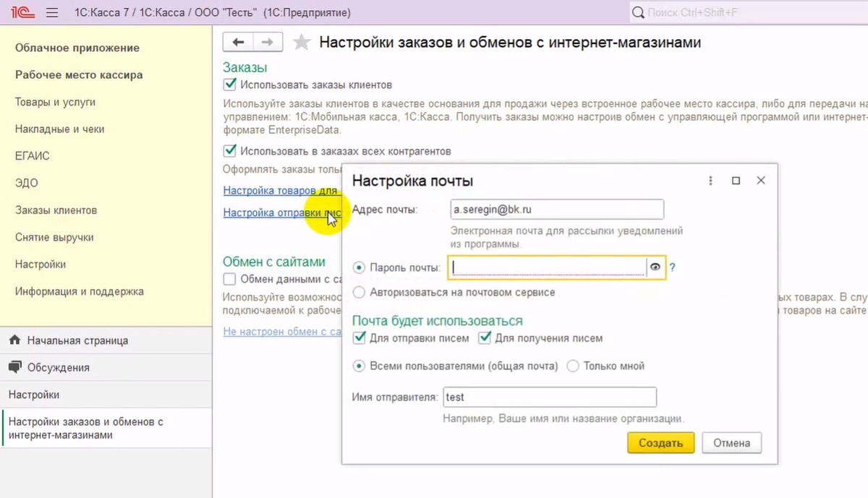
Task: Select the Только мной radio button
Action: (572, 366)
